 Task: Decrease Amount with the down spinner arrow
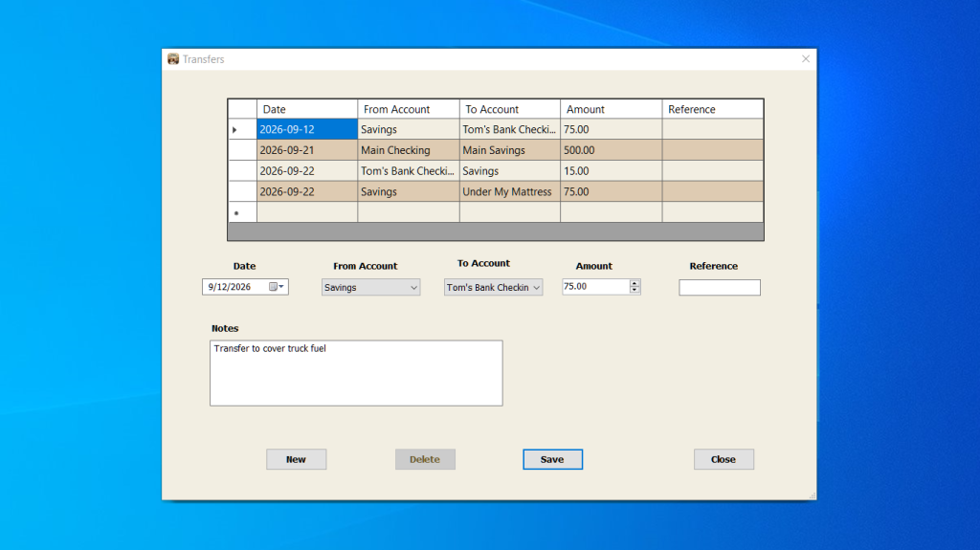pyautogui.click(x=635, y=290)
